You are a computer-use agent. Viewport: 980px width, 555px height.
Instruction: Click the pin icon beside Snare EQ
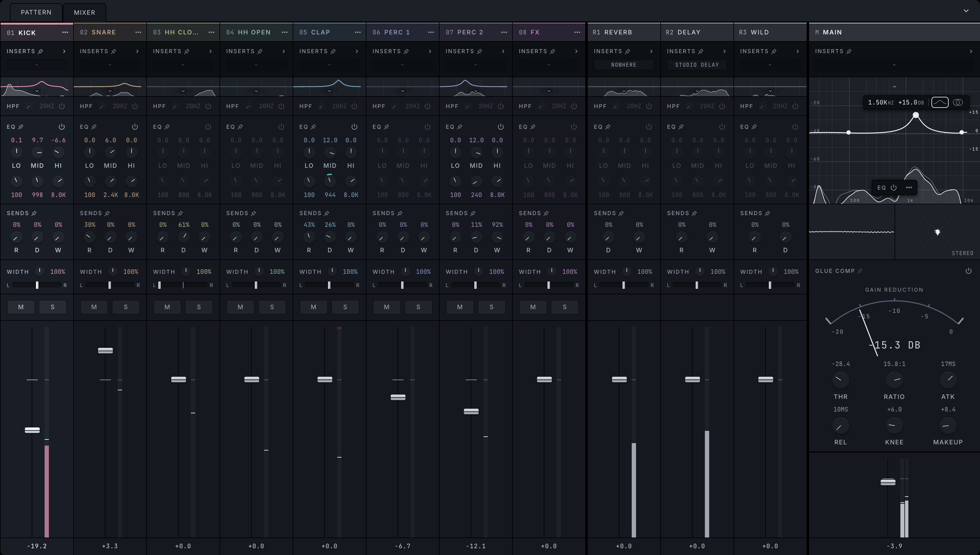coord(94,127)
